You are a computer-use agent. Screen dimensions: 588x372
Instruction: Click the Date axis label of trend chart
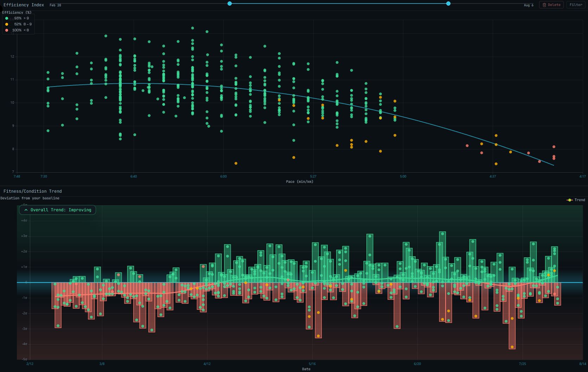coord(306,369)
